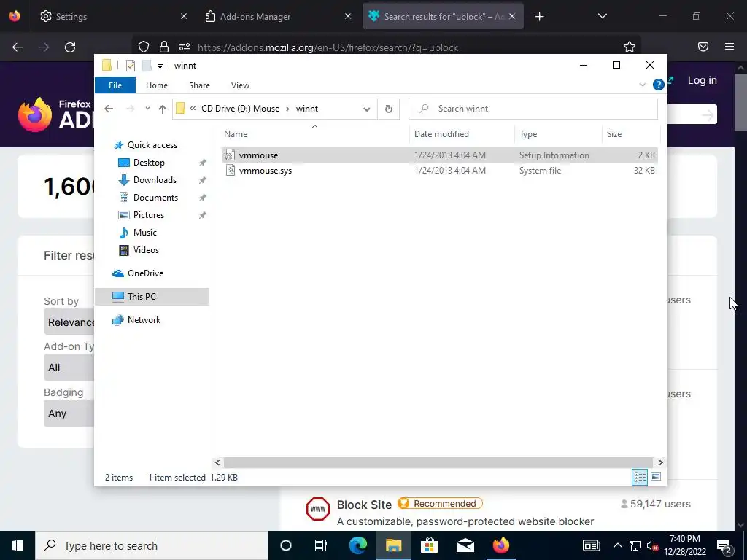Viewport: 747px width, 560px height.
Task: Open Microsoft Store from taskbar
Action: click(429, 545)
